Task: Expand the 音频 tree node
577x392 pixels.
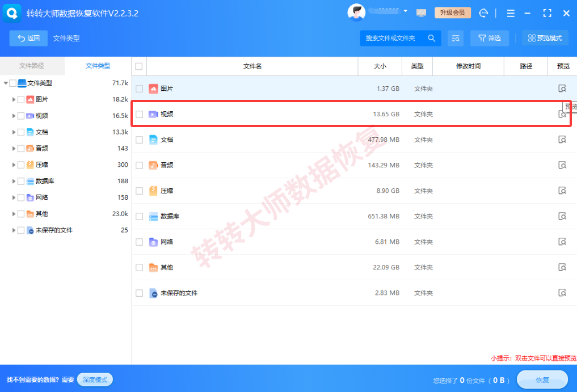Action: pos(14,148)
